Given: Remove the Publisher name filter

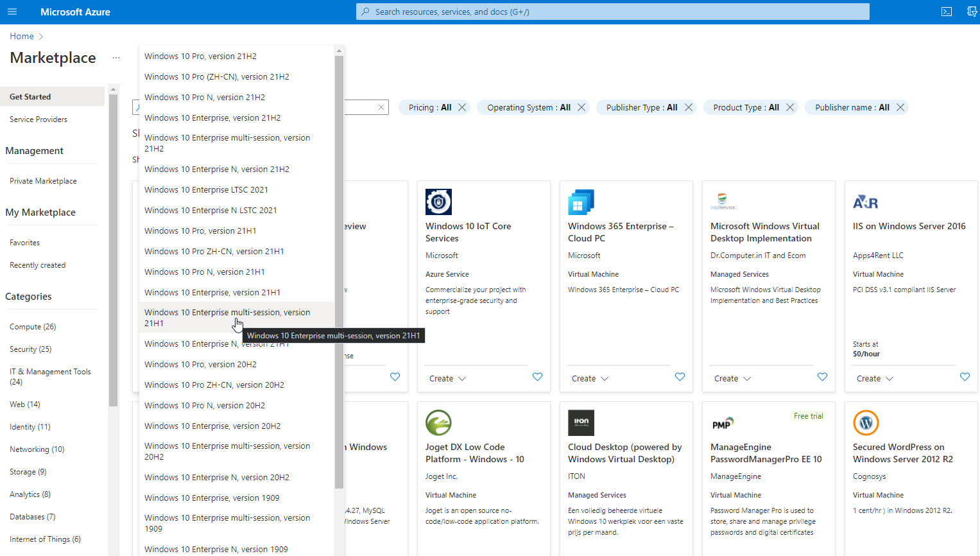Looking at the screenshot, I should click(900, 107).
